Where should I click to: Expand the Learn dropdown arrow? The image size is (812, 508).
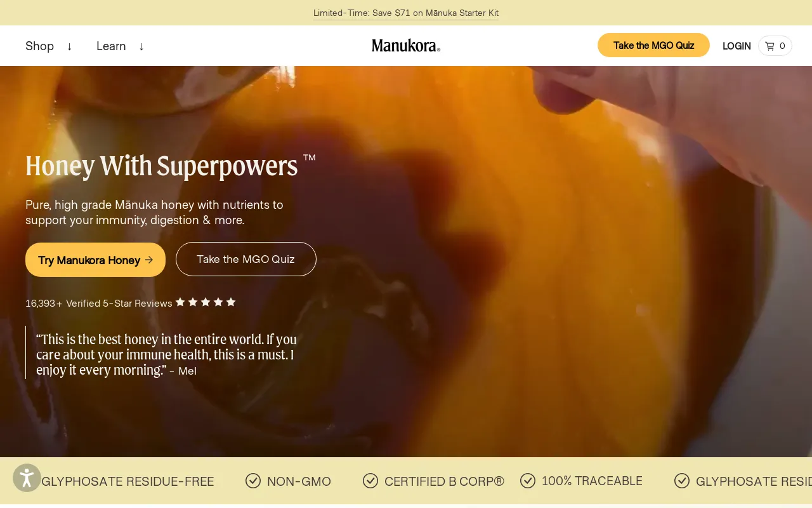pyautogui.click(x=141, y=46)
